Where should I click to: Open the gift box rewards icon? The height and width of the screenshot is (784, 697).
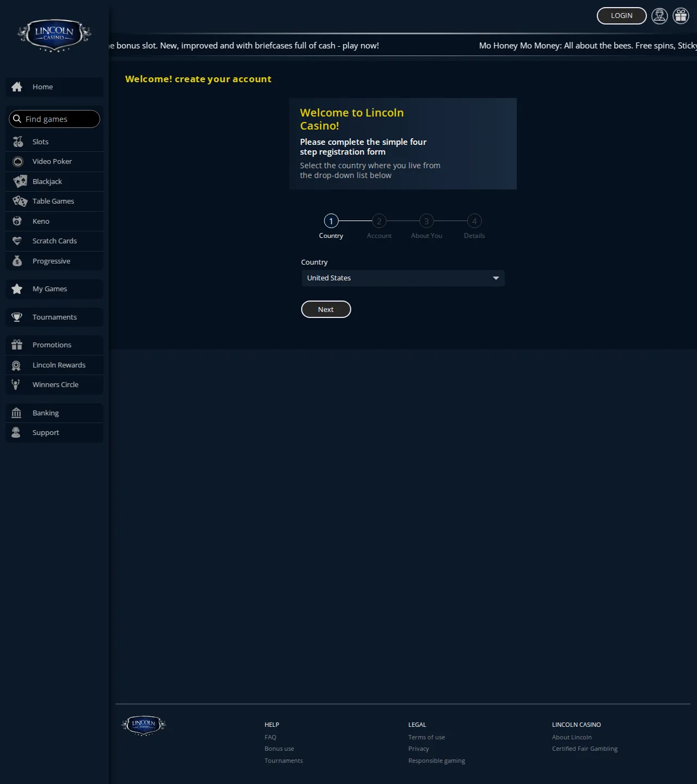click(x=681, y=16)
